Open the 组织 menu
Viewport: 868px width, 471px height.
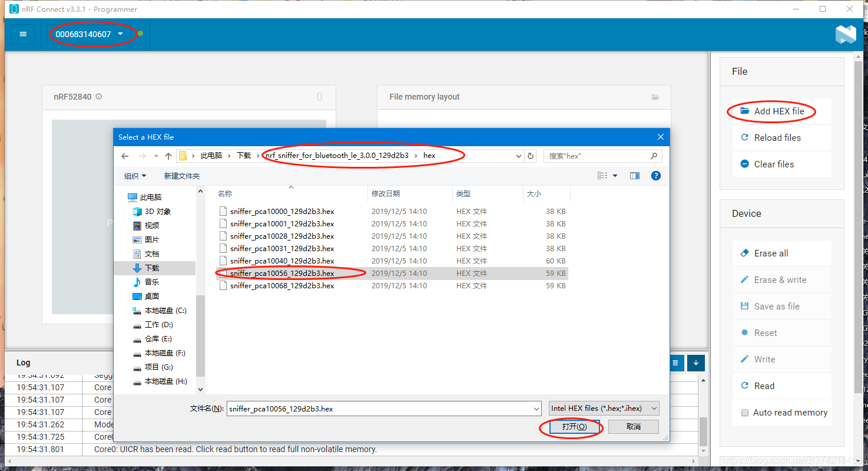[135, 176]
